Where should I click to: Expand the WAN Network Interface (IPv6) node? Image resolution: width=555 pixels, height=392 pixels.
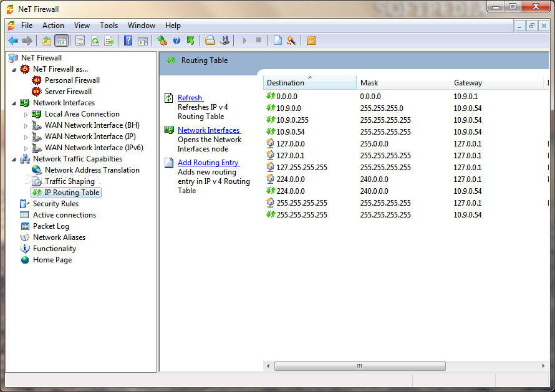(x=26, y=148)
